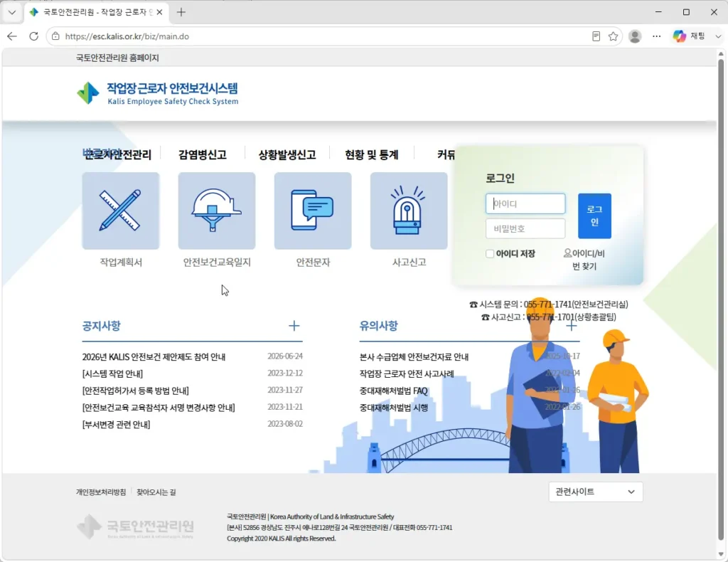728x562 pixels.
Task: Open notice [시스템 작업 안내]
Action: [112, 374]
